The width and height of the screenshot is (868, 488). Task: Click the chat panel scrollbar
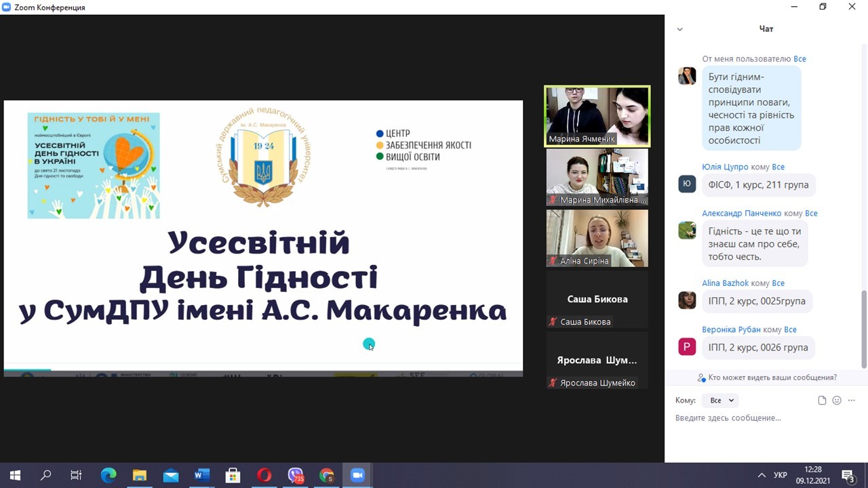(x=864, y=329)
